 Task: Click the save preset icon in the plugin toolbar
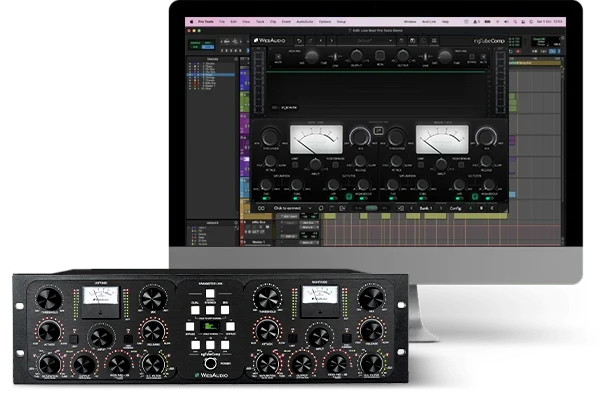point(412,41)
